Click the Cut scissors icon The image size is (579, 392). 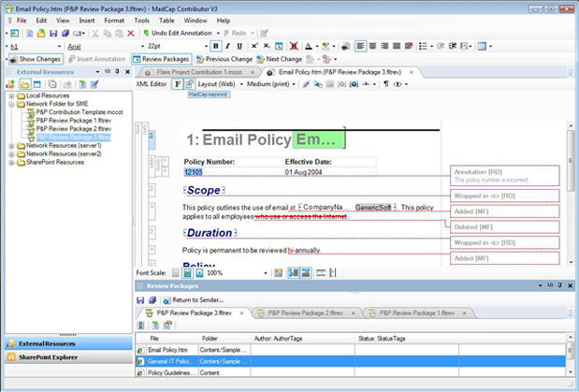(95, 34)
